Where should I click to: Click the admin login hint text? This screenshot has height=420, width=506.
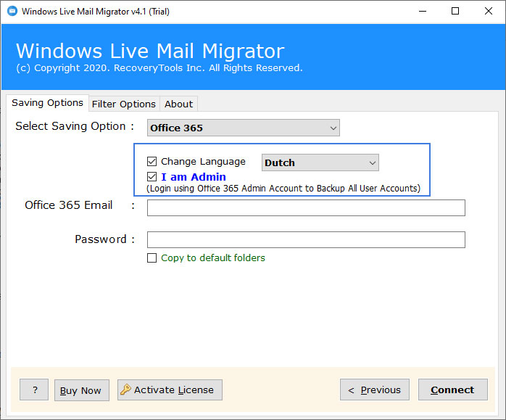click(x=283, y=188)
